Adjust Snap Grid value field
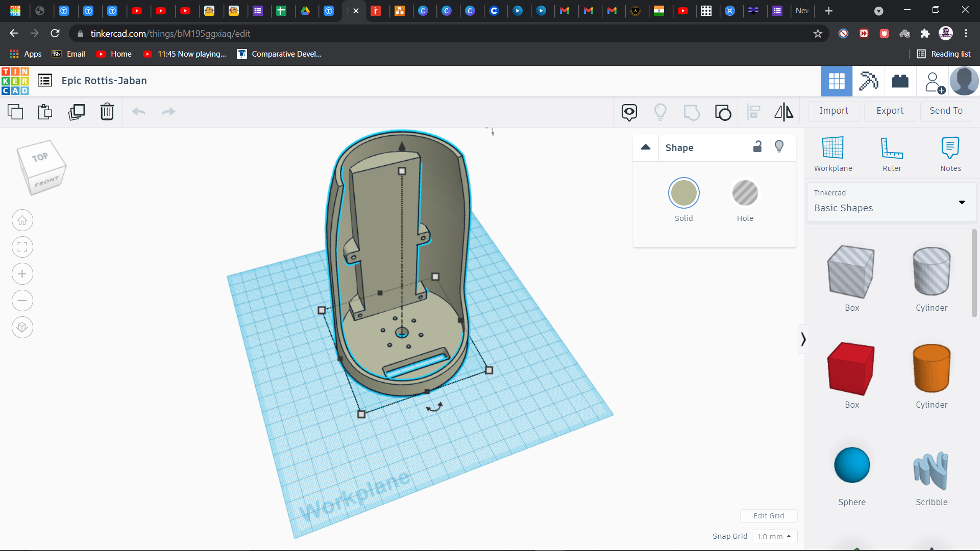Image resolution: width=980 pixels, height=551 pixels. [x=774, y=536]
